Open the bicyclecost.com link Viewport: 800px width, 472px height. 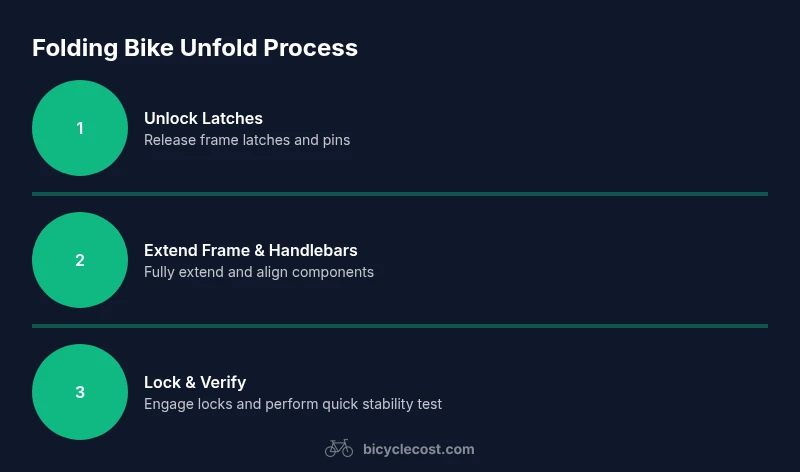coord(418,449)
